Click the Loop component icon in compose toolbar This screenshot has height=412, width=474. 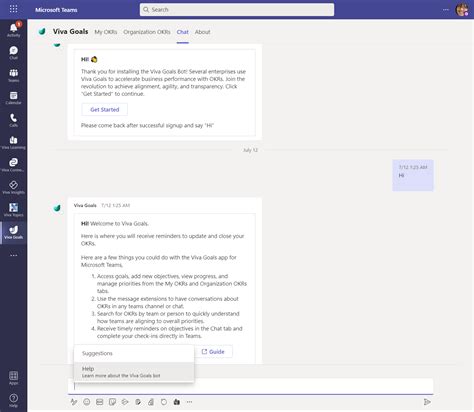pyautogui.click(x=164, y=402)
